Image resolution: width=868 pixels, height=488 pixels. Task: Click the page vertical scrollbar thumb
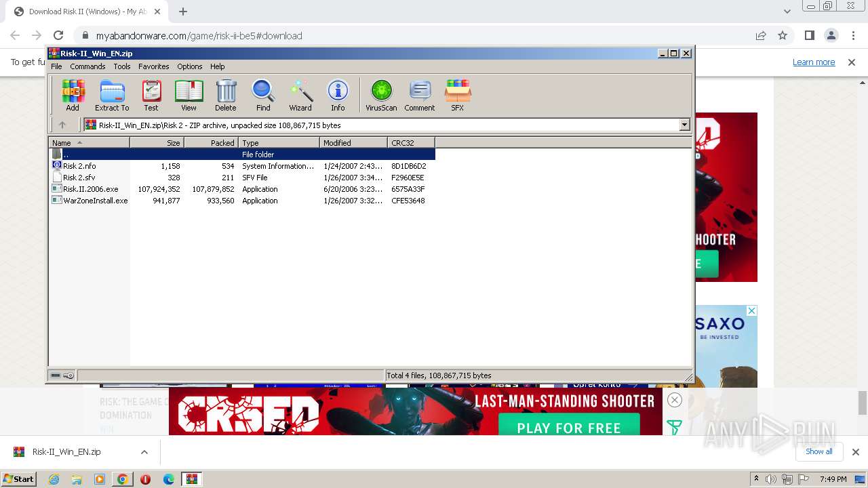click(863, 403)
